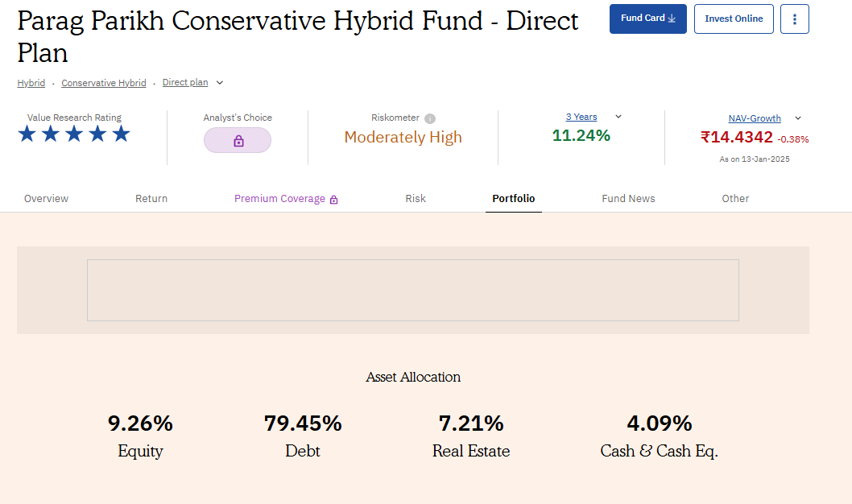Screen dimensions: 852x504
Task: Click the NAV value ₹14.4342
Action: (x=738, y=137)
